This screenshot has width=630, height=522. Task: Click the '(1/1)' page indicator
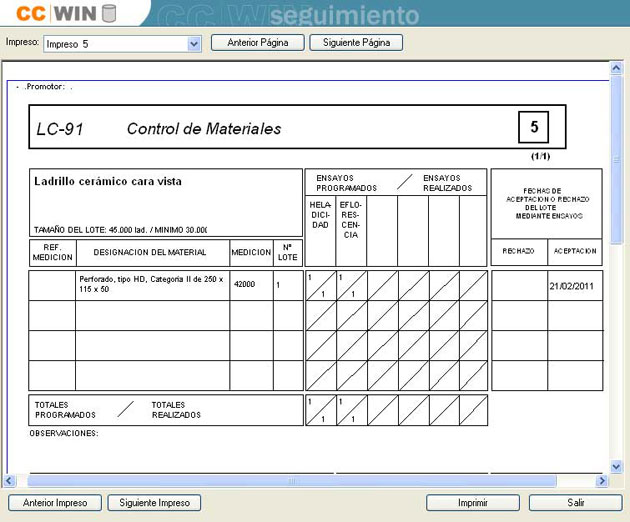(540, 156)
